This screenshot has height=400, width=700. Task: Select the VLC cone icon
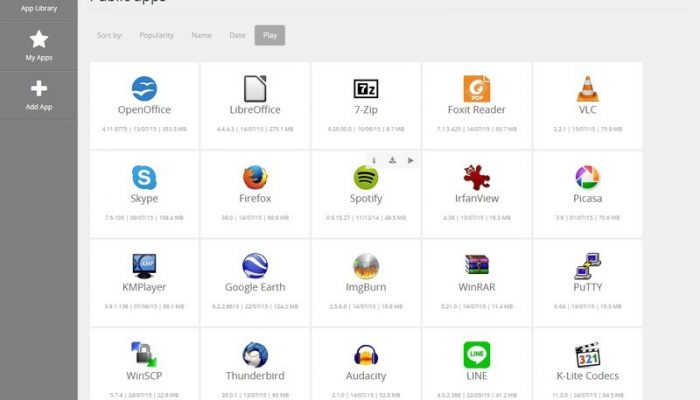tap(588, 88)
